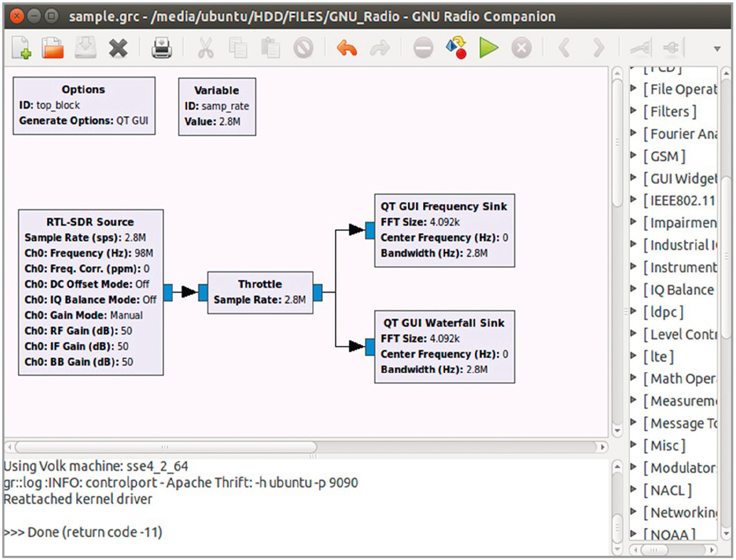Select the Misc tree entry
Screen dimensions: 736x560
[x=664, y=446]
